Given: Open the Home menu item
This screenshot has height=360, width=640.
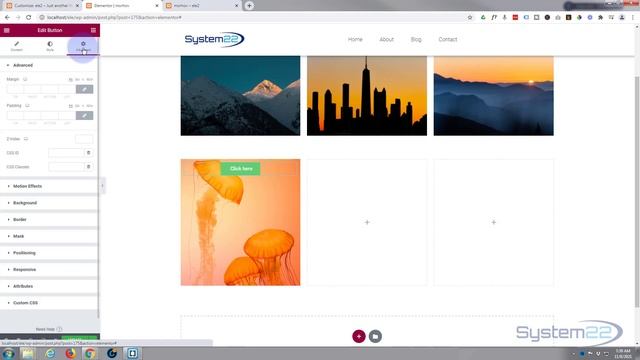Looking at the screenshot, I should 355,40.
